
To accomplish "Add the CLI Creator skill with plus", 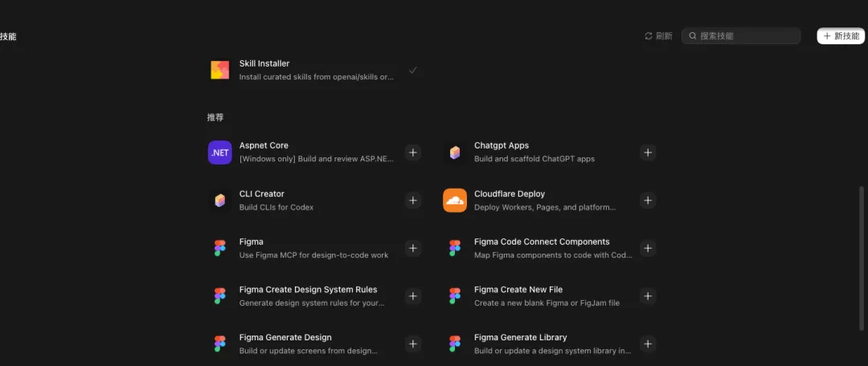I will (x=413, y=200).
